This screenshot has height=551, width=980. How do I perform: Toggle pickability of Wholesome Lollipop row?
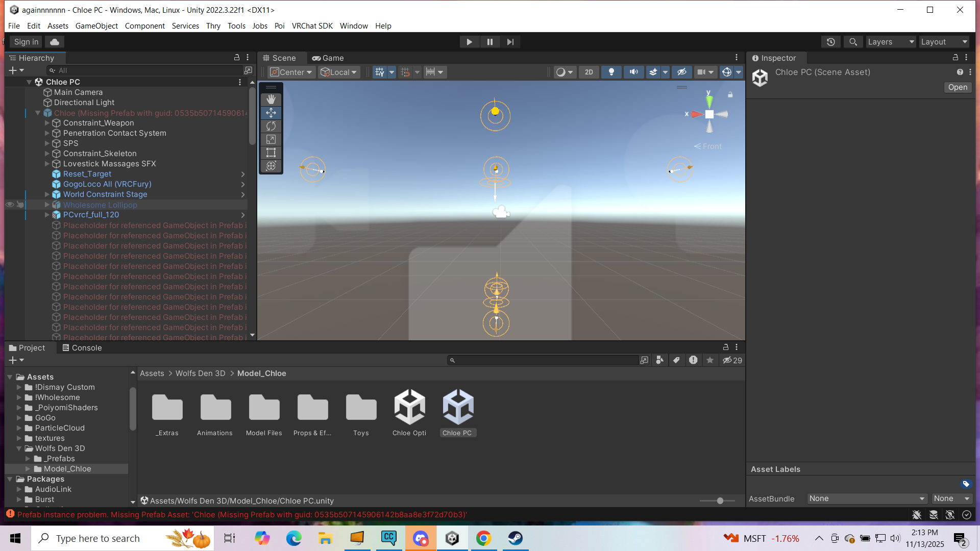pyautogui.click(x=20, y=205)
